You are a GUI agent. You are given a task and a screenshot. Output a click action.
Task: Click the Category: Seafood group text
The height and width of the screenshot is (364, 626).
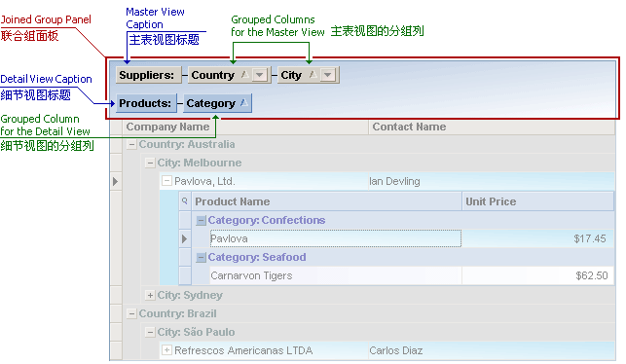257,258
